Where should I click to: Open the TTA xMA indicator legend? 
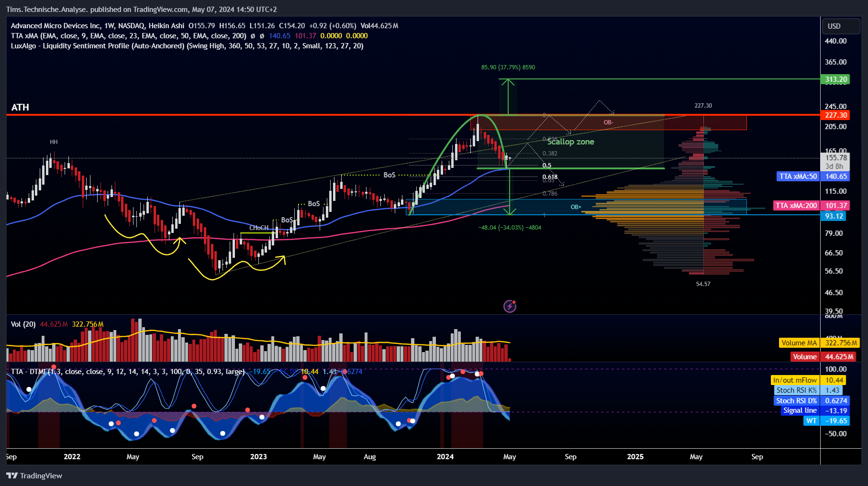(x=129, y=36)
